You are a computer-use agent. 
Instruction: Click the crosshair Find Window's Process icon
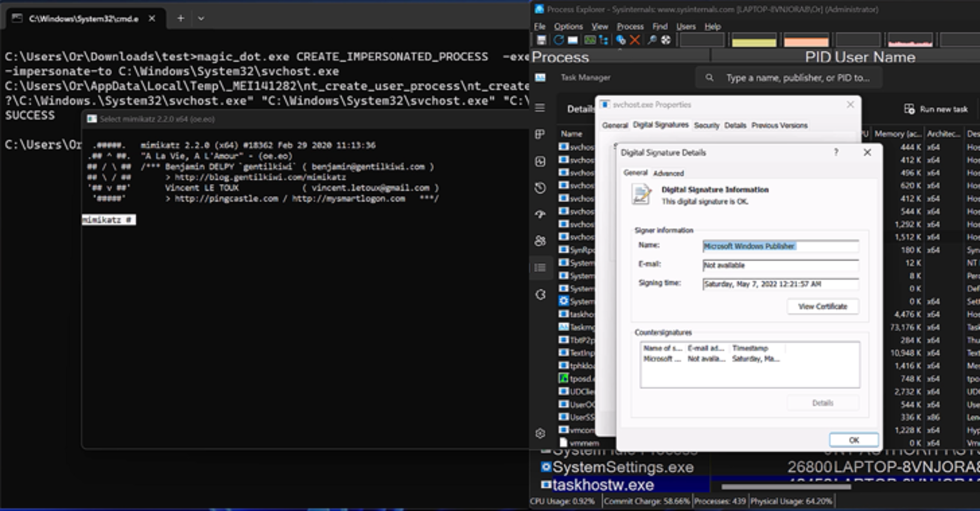(x=666, y=40)
